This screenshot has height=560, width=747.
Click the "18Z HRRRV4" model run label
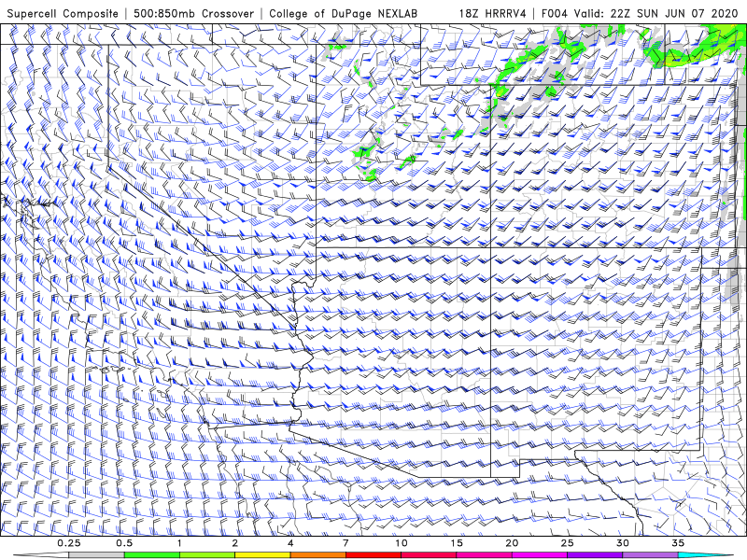tap(493, 14)
